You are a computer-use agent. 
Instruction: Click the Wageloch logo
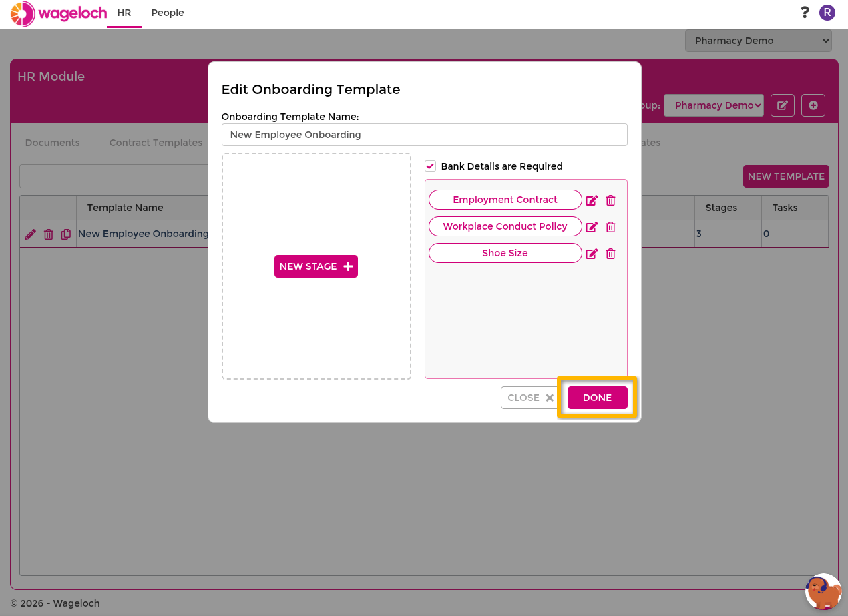coord(59,14)
